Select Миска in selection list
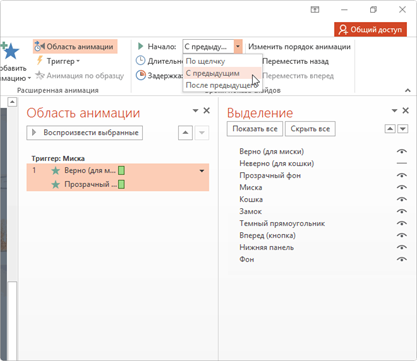The image size is (417, 361). [x=251, y=188]
